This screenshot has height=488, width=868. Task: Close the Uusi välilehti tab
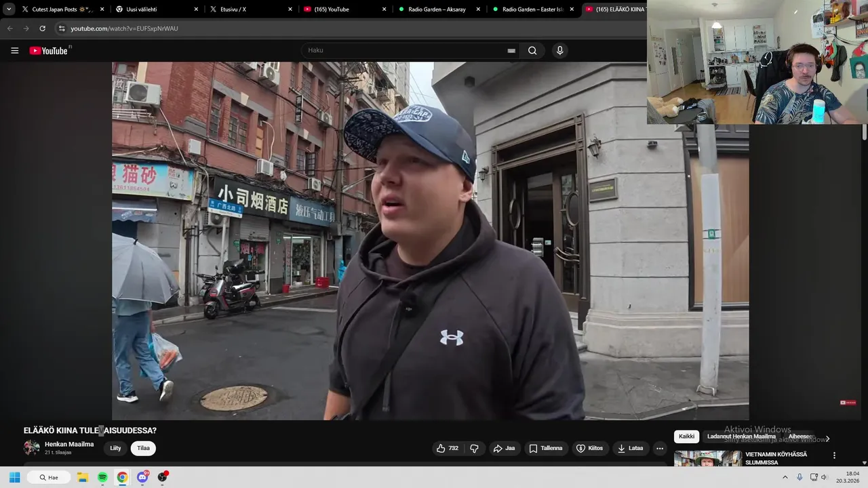tap(196, 9)
